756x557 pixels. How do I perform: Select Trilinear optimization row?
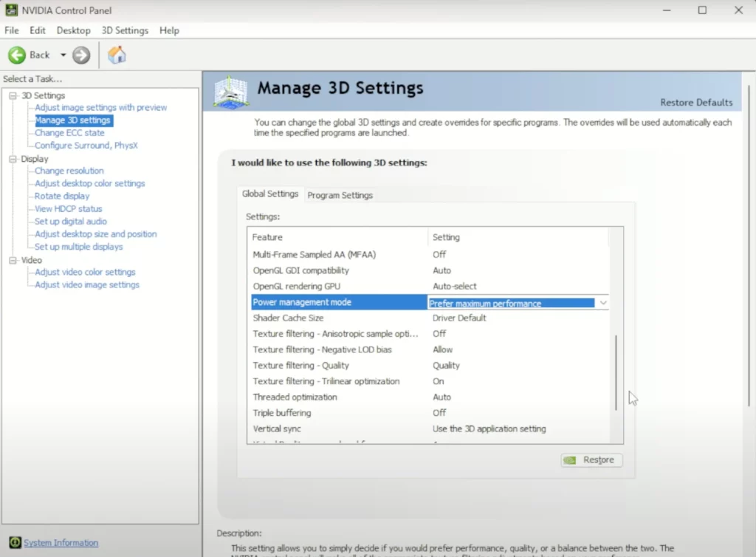[430, 381]
